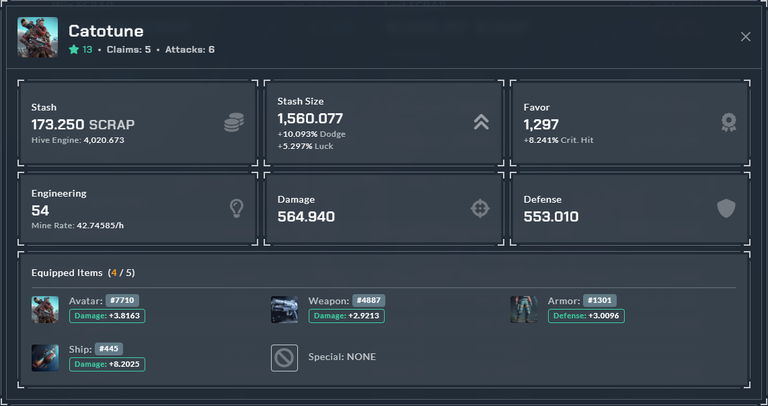Click the Favor ribbon badge icon

tap(728, 122)
